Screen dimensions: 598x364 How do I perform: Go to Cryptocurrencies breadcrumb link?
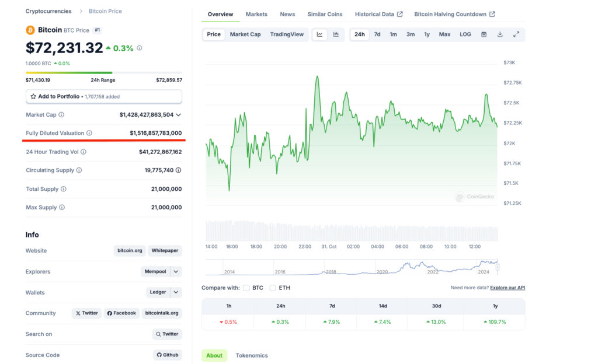(48, 11)
